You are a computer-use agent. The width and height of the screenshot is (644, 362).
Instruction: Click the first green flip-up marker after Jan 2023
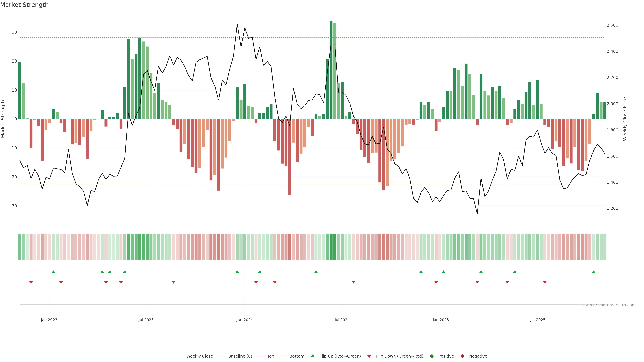pos(53,272)
